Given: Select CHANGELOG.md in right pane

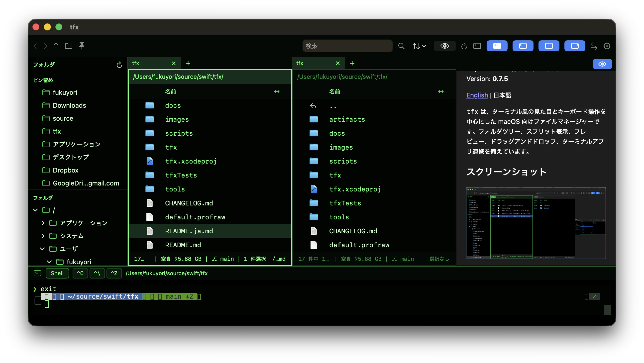Looking at the screenshot, I should (x=374, y=231).
